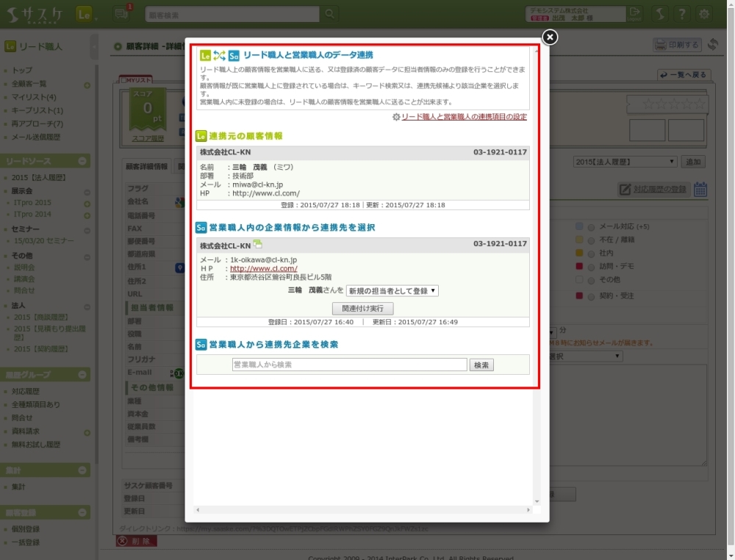The width and height of the screenshot is (735, 560).
Task: Select the 契約・受注 radio button
Action: point(591,295)
